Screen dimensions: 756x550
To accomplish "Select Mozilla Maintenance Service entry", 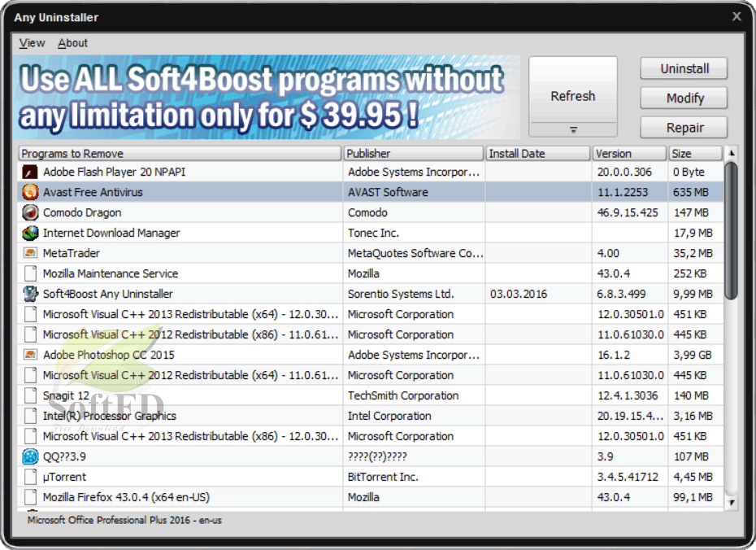I will [371, 273].
